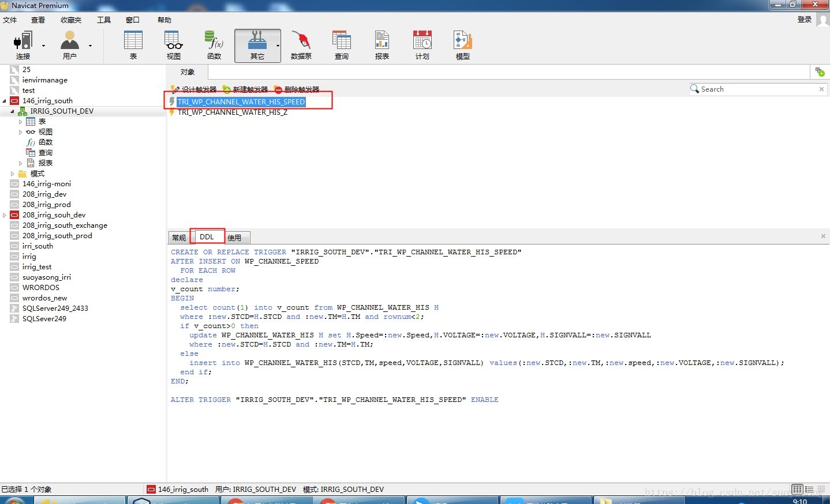Viewport: 830px width, 504px height.
Task: Expand the 208_irrig_souh_dev connection
Action: (x=5, y=215)
